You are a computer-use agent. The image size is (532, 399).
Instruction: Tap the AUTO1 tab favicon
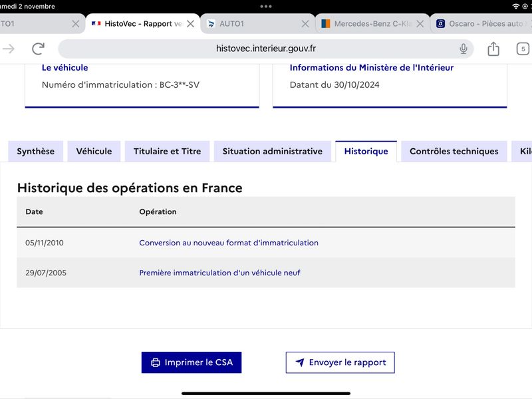pyautogui.click(x=211, y=23)
